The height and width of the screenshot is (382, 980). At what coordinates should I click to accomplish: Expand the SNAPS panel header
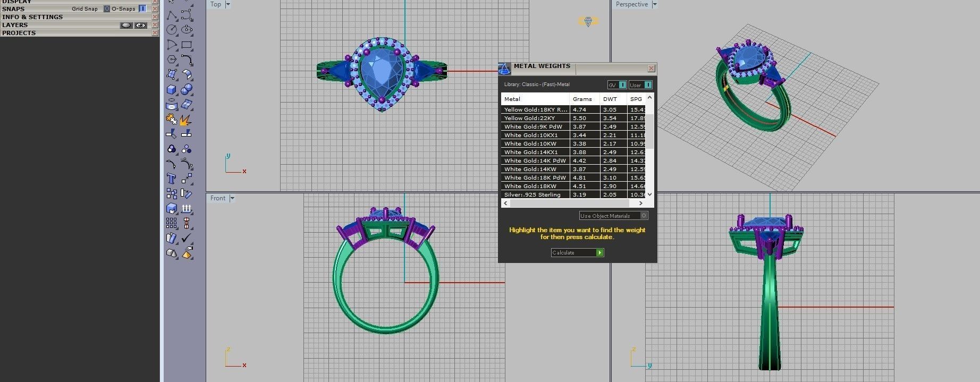(x=13, y=9)
